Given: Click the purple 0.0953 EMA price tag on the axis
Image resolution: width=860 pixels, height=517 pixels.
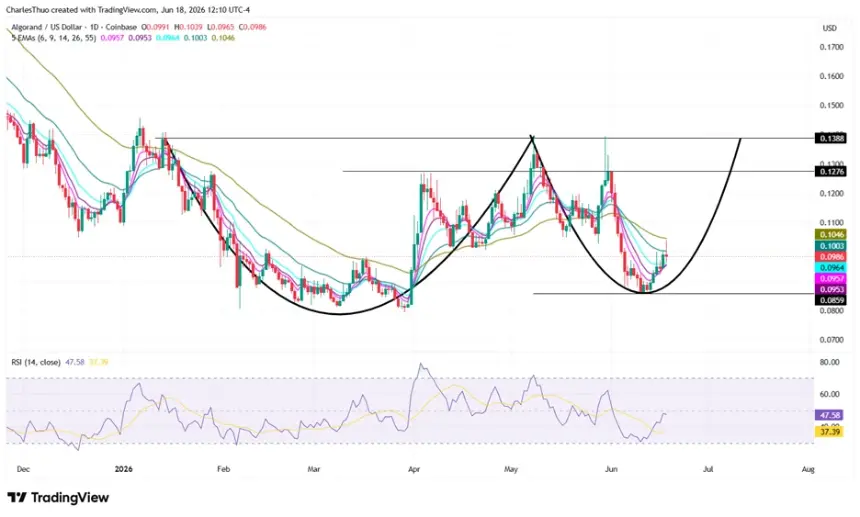Looking at the screenshot, I should click(830, 289).
